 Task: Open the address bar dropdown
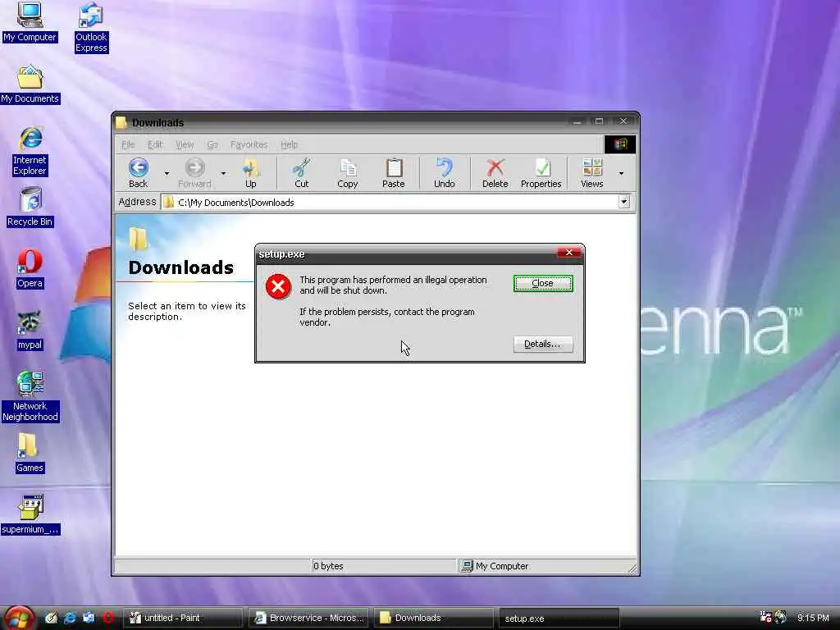click(623, 202)
